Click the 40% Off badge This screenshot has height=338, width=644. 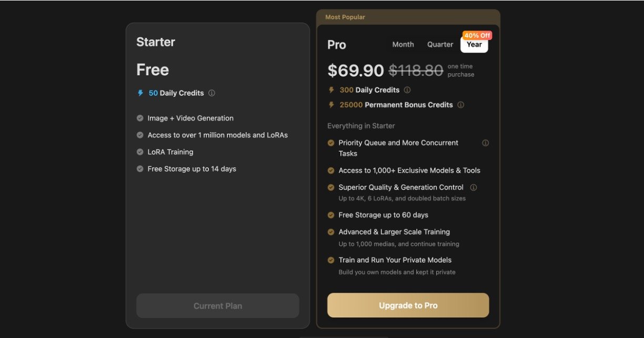[477, 35]
